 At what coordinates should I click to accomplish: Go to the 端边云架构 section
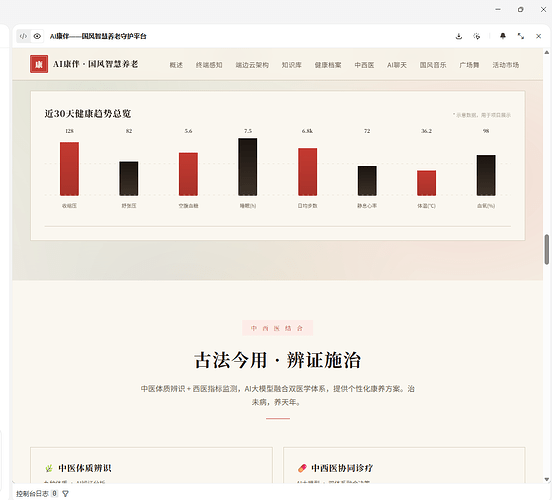click(x=252, y=65)
